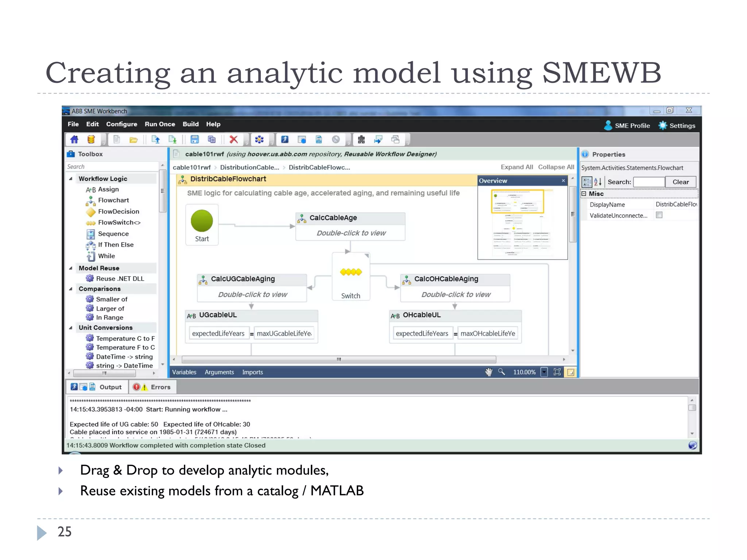Click the globe icon in status bar

693,445
